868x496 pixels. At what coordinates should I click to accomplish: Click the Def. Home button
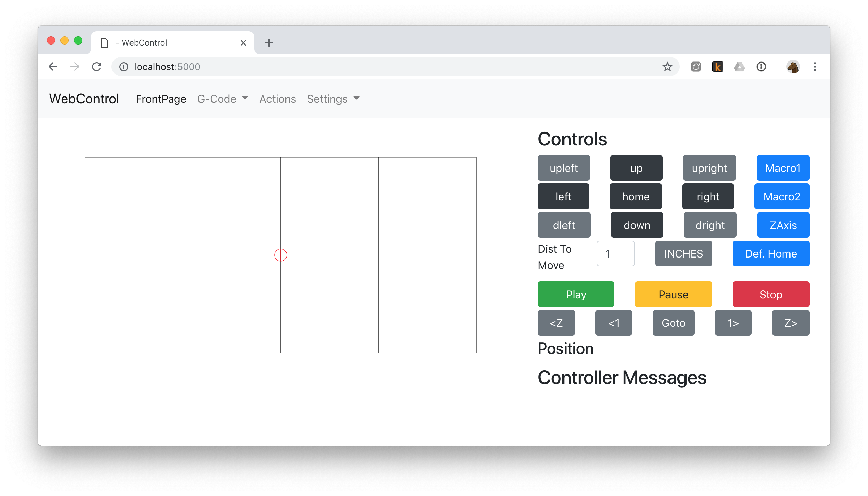(770, 253)
